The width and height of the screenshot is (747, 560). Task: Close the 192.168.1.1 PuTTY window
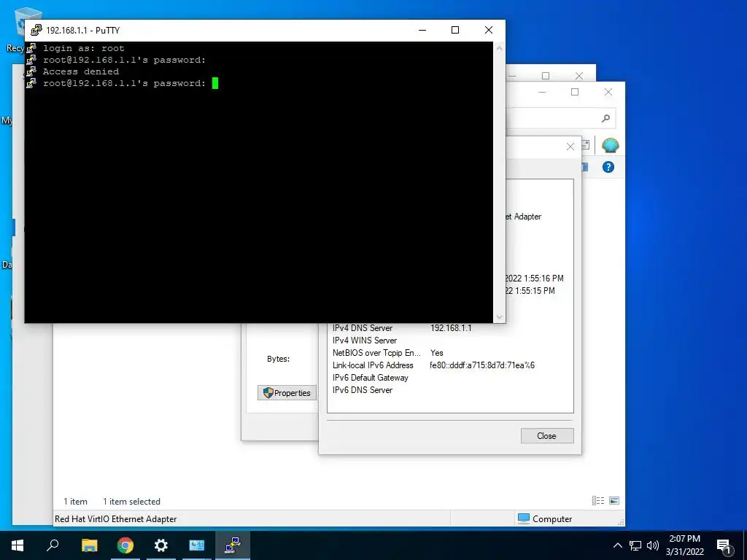(488, 30)
